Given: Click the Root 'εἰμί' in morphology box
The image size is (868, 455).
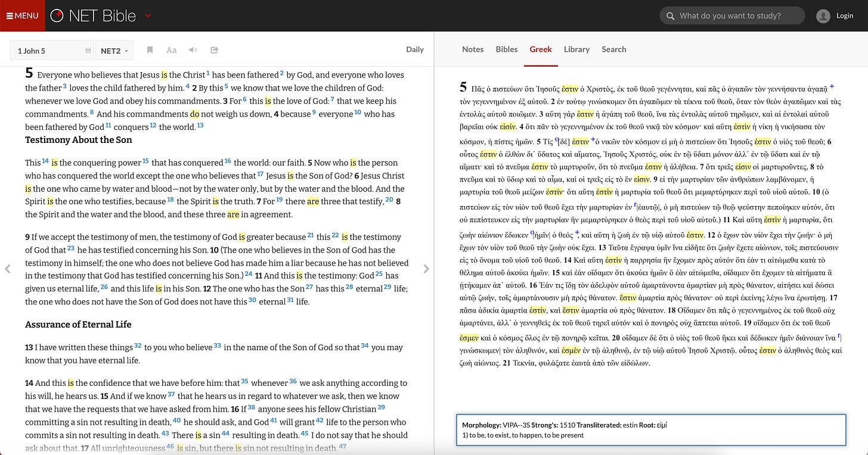Looking at the screenshot, I should pos(661,425).
